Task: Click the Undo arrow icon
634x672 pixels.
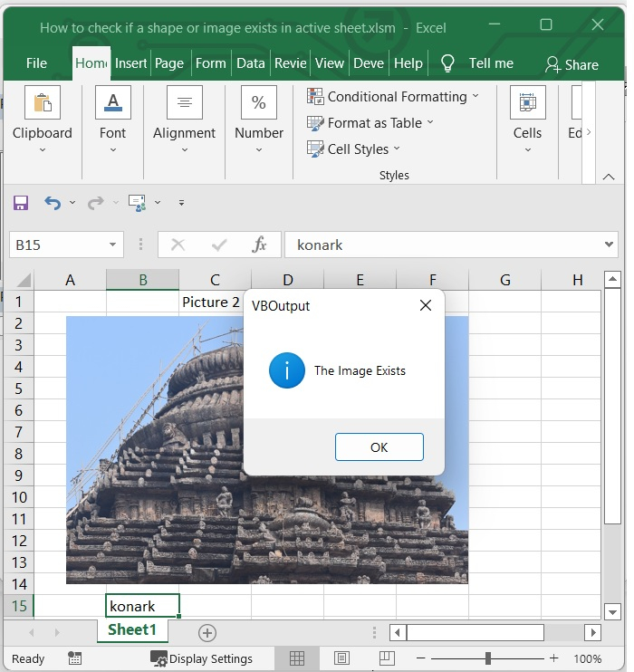Action: coord(53,203)
